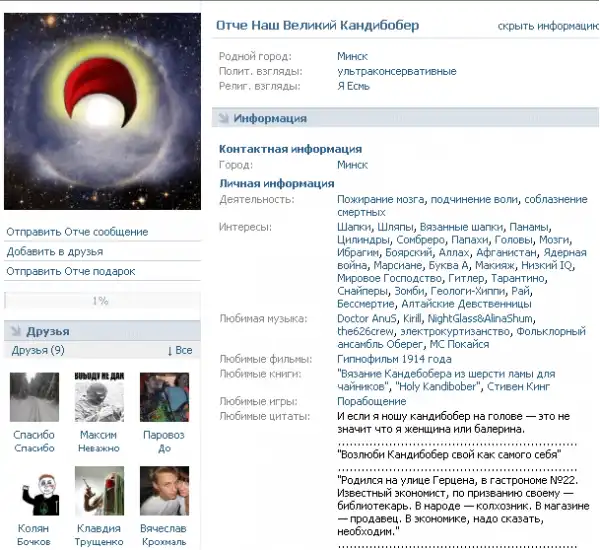Open Гипнофильм 1914 года film link
Image resolution: width=600 pixels, height=550 pixels.
click(394, 359)
